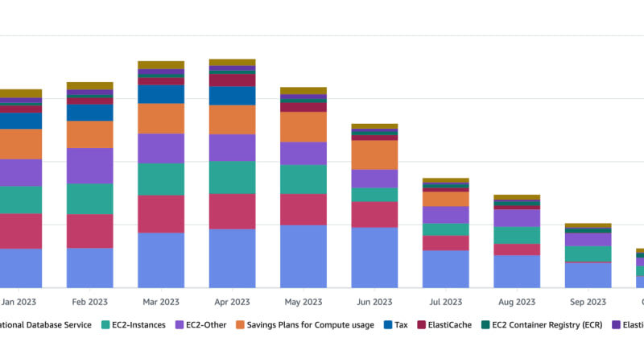Screen dimensions: 644x338
Task: Click the orange segment of the June 2023 bar
Action: pyautogui.click(x=374, y=155)
